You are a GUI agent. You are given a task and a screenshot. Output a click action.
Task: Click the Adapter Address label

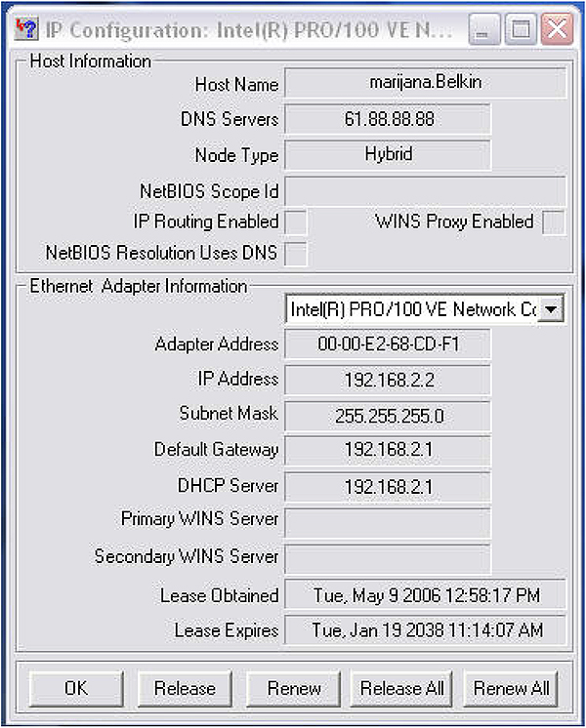217,344
